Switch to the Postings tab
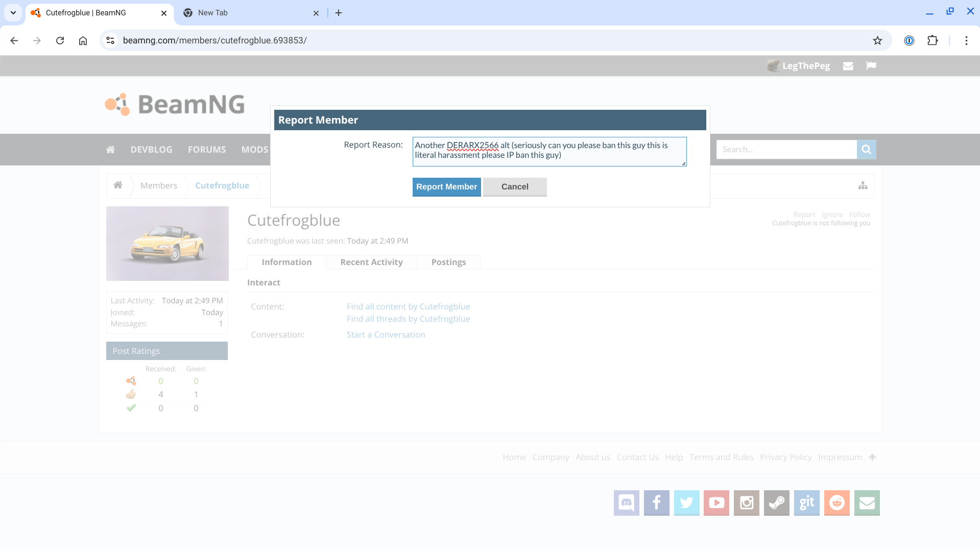Screen dimensions: 980x551 448,262
